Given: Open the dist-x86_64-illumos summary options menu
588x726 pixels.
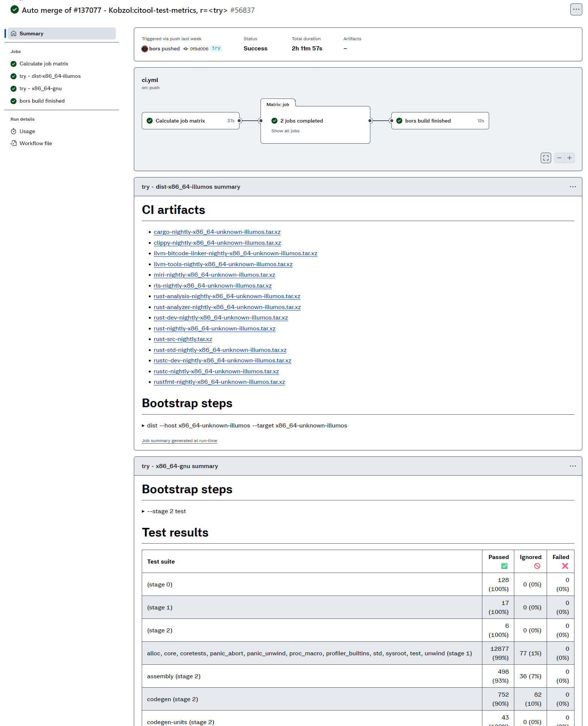Looking at the screenshot, I should 573,187.
